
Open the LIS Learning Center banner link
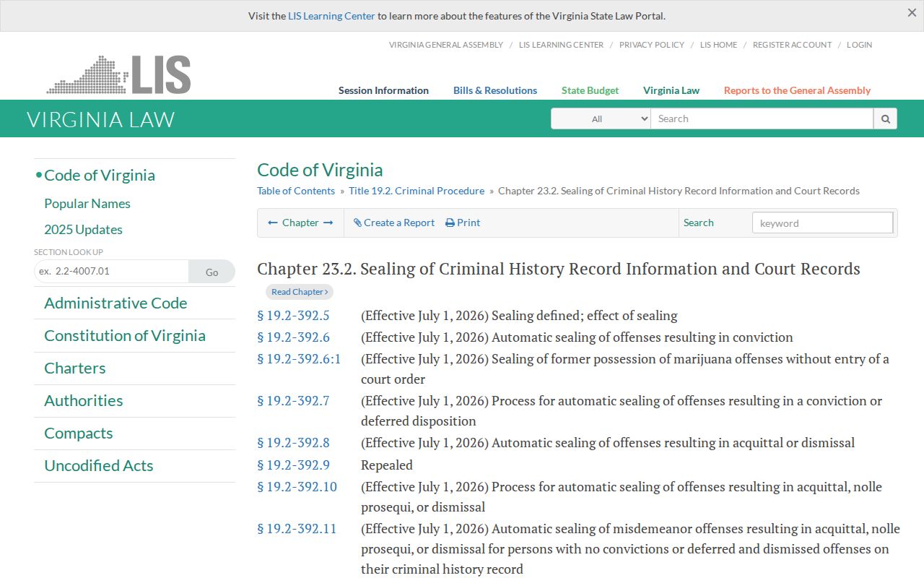[331, 16]
